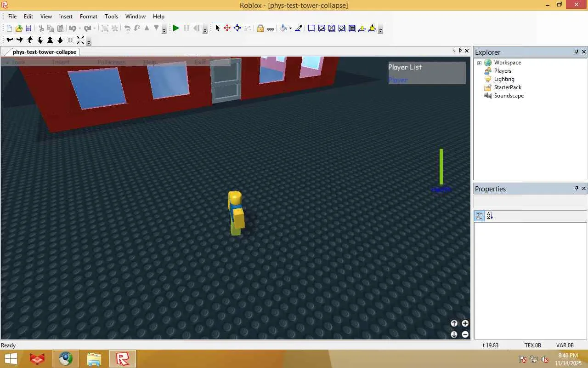Click the Cut scissors icon
Viewport: 588px width, 368px height.
[x=41, y=29]
